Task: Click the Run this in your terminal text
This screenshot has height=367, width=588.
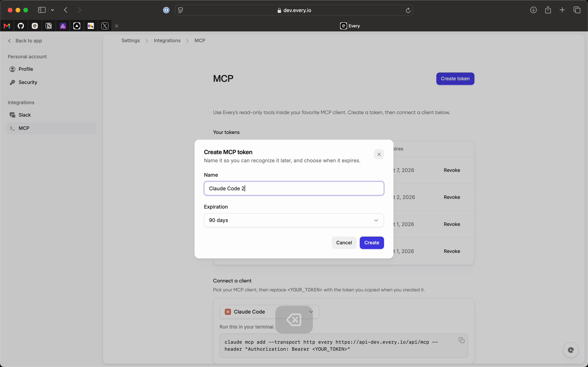Action: tap(247, 327)
